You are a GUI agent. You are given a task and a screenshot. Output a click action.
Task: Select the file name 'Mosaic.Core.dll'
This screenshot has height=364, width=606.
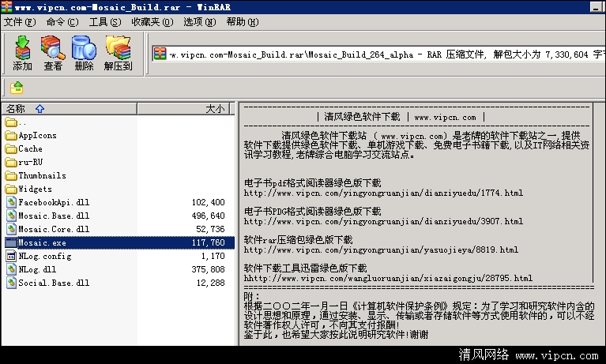point(54,230)
